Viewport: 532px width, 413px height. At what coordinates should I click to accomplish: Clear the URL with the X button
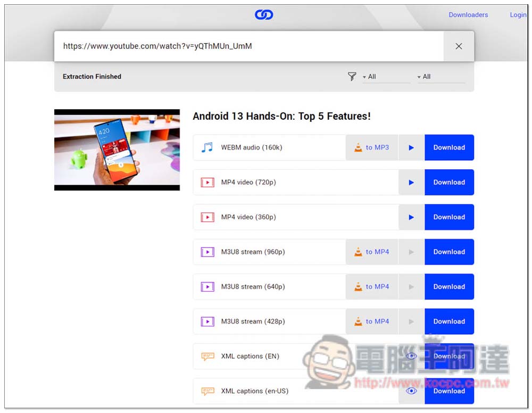459,46
